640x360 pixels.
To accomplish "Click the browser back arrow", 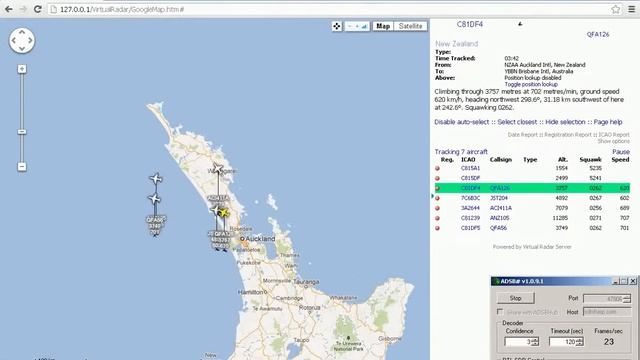I will (x=9, y=9).
